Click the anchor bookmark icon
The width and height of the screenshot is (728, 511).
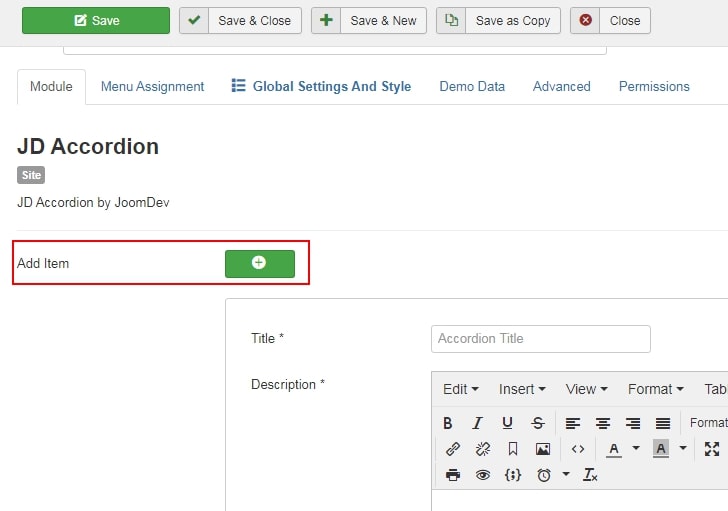coord(513,449)
